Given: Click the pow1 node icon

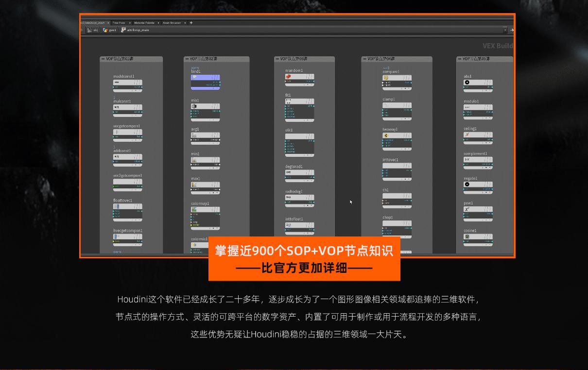Looking at the screenshot, I should point(467,209).
